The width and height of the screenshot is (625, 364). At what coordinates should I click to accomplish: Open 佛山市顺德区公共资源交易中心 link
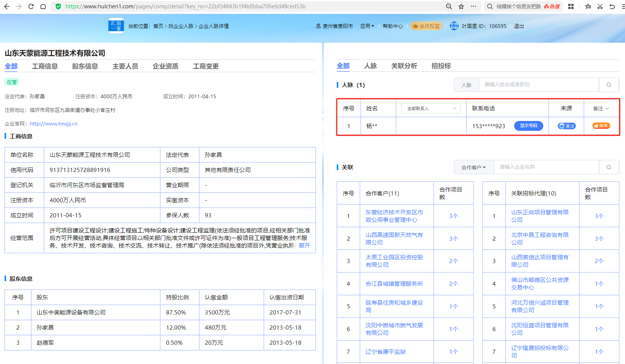540,283
